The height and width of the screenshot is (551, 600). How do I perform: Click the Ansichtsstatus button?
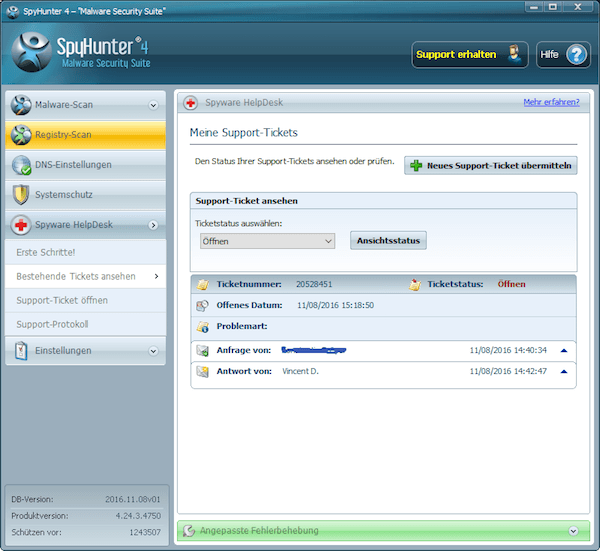(388, 241)
